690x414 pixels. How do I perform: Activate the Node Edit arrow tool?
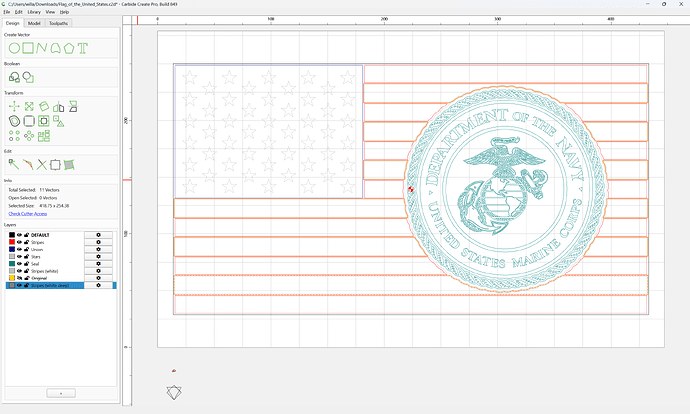(14, 165)
